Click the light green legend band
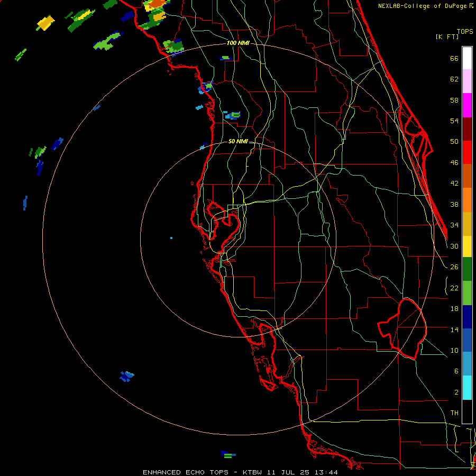The width and height of the screenshot is (476, 476). click(467, 293)
